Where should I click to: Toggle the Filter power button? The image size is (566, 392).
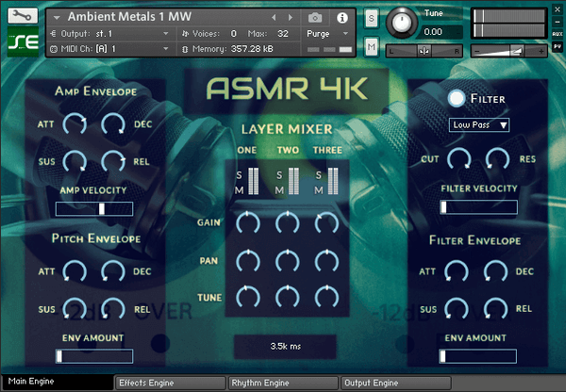(x=458, y=98)
